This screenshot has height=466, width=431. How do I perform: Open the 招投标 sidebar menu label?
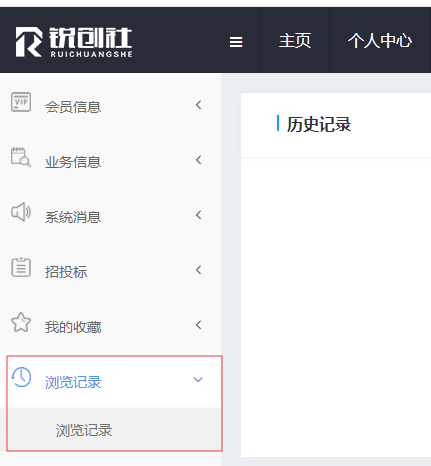coord(66,272)
